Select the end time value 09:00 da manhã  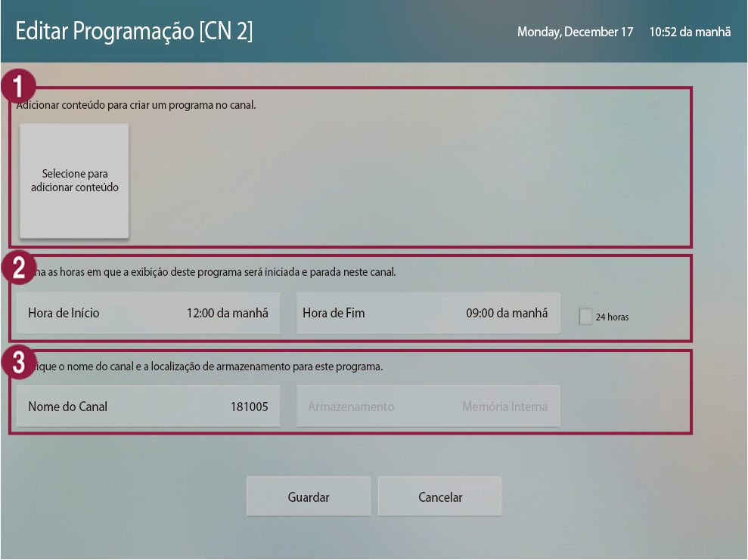tap(507, 313)
